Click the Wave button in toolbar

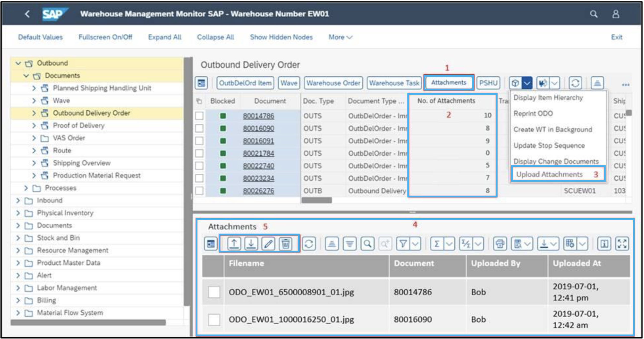coord(289,83)
